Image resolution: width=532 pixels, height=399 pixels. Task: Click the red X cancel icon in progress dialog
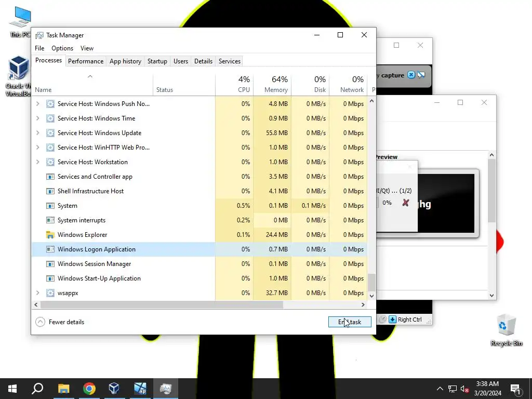(x=405, y=203)
